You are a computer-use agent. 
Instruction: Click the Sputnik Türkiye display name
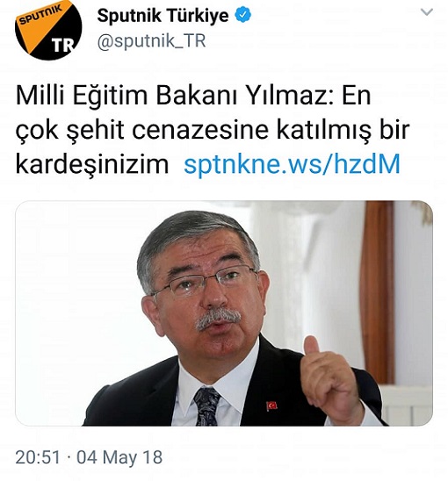tap(163, 15)
